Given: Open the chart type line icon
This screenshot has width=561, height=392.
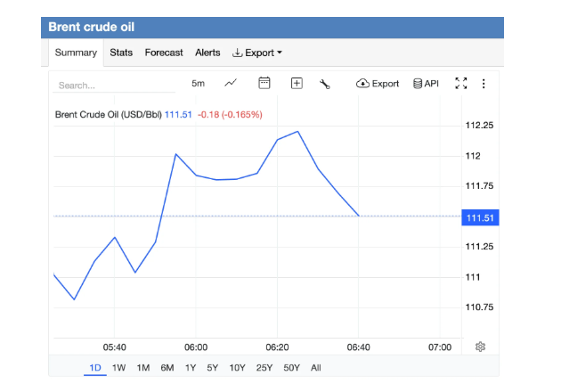Looking at the screenshot, I should point(231,83).
